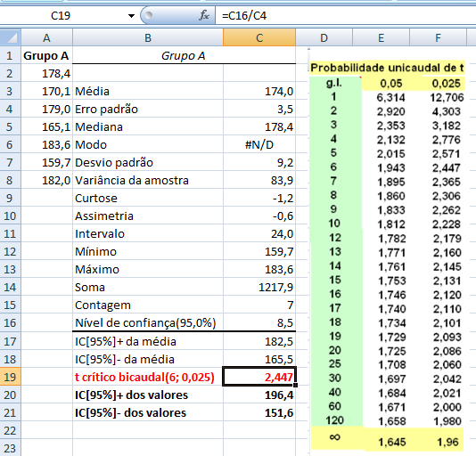Open the Name Box dropdown arrow
The height and width of the screenshot is (456, 476).
point(131,15)
